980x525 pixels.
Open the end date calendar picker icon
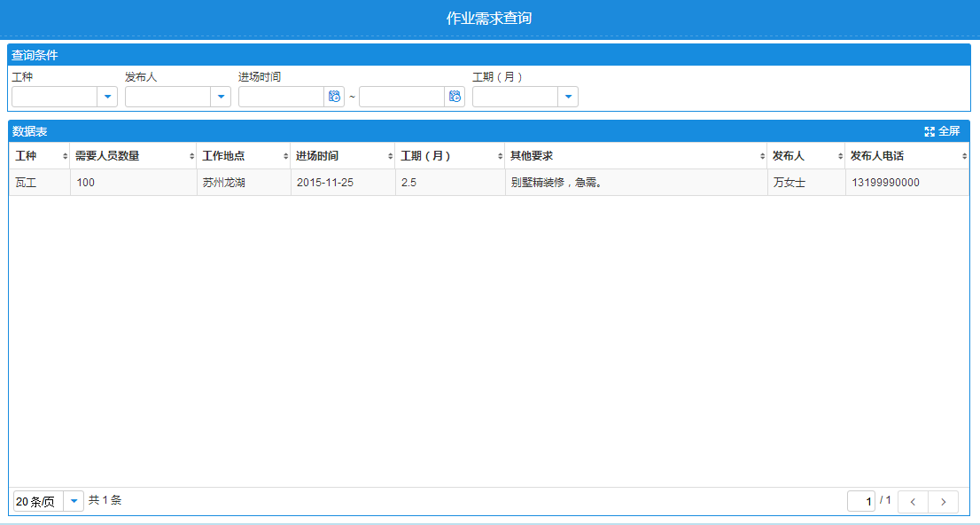455,97
